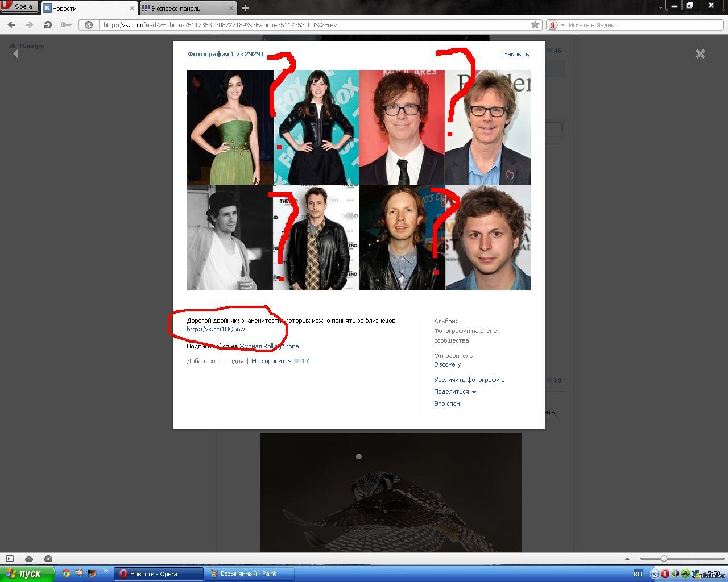Click Opera Turbo speedometer icon

(x=48, y=559)
